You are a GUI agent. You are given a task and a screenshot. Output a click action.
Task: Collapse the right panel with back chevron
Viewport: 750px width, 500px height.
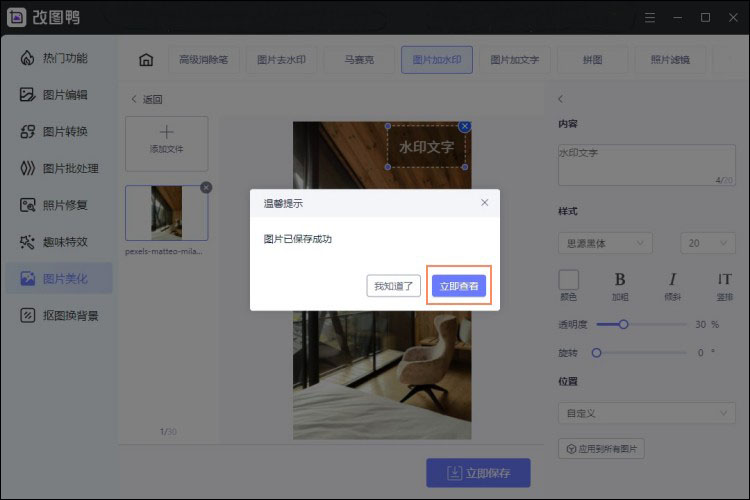point(561,99)
